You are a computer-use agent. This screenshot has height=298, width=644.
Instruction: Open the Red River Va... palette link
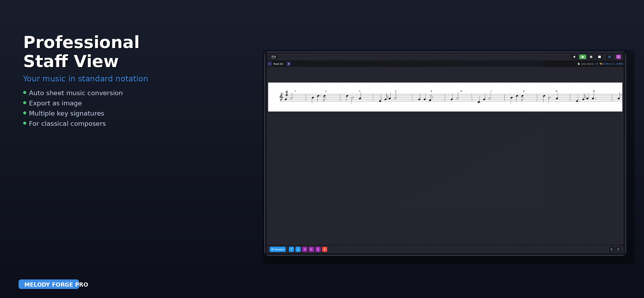coord(611,64)
